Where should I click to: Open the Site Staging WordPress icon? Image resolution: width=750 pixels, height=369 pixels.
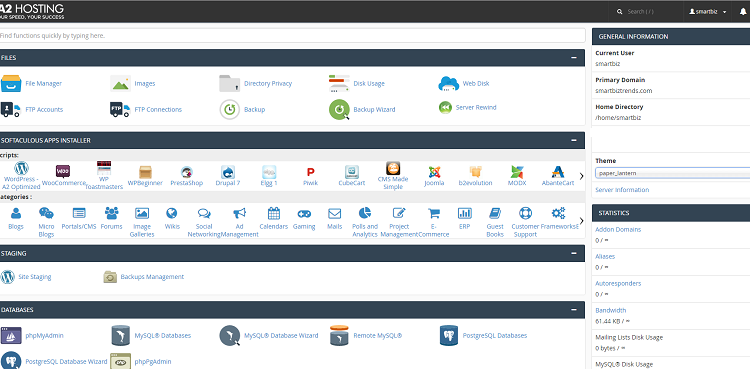pos(8,277)
